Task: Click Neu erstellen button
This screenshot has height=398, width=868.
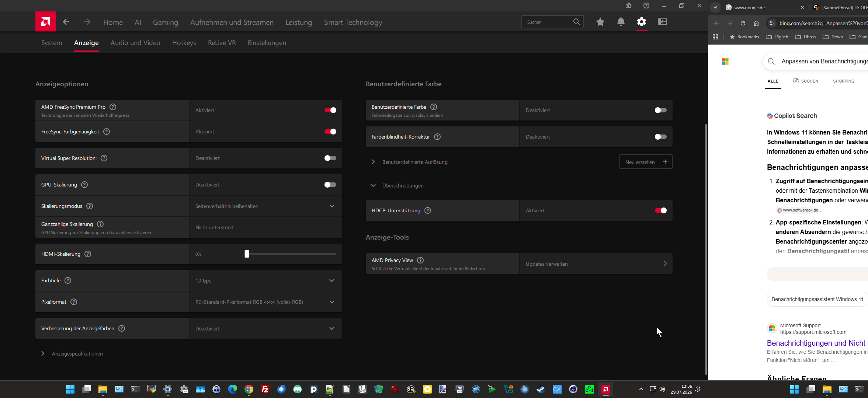Action: click(x=646, y=162)
